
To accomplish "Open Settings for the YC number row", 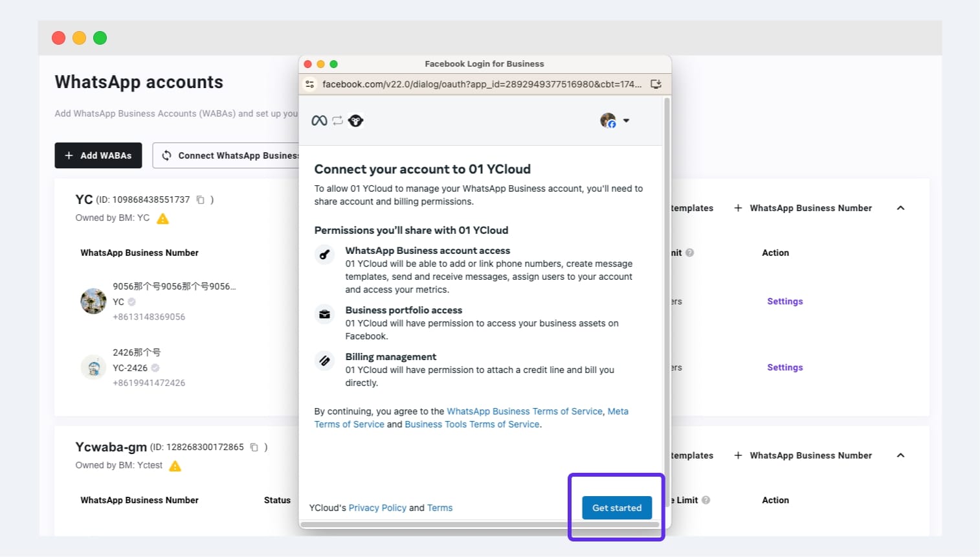I will (785, 301).
